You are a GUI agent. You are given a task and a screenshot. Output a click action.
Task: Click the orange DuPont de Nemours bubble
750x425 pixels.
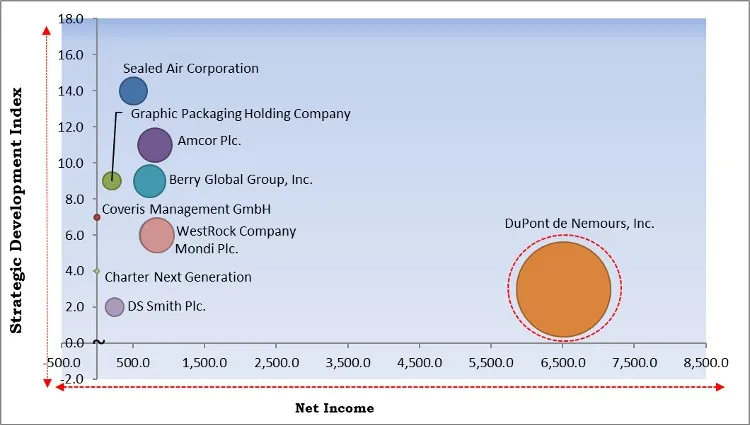point(563,289)
